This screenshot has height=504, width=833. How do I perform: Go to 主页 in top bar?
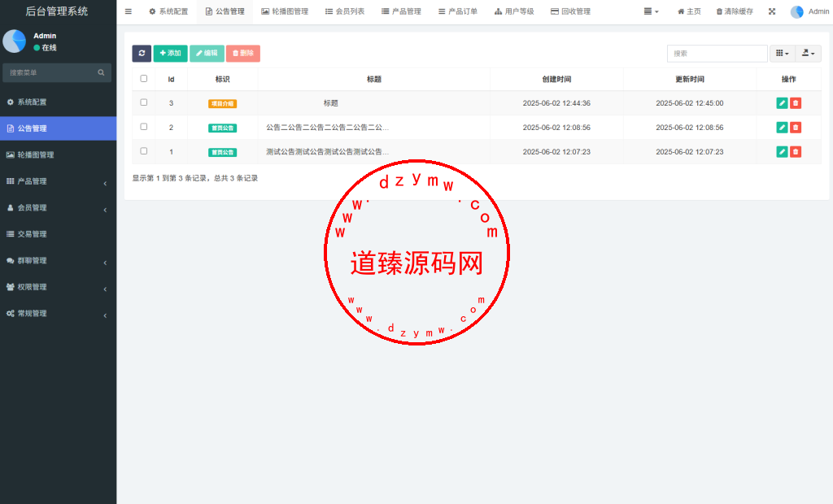[x=689, y=11]
